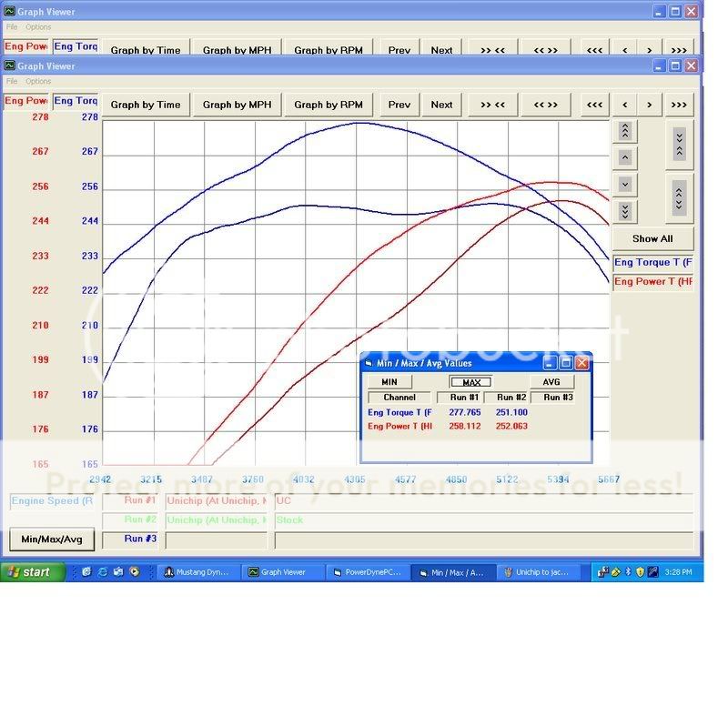Open the Engine Speed x-axis channel selector

click(52, 501)
